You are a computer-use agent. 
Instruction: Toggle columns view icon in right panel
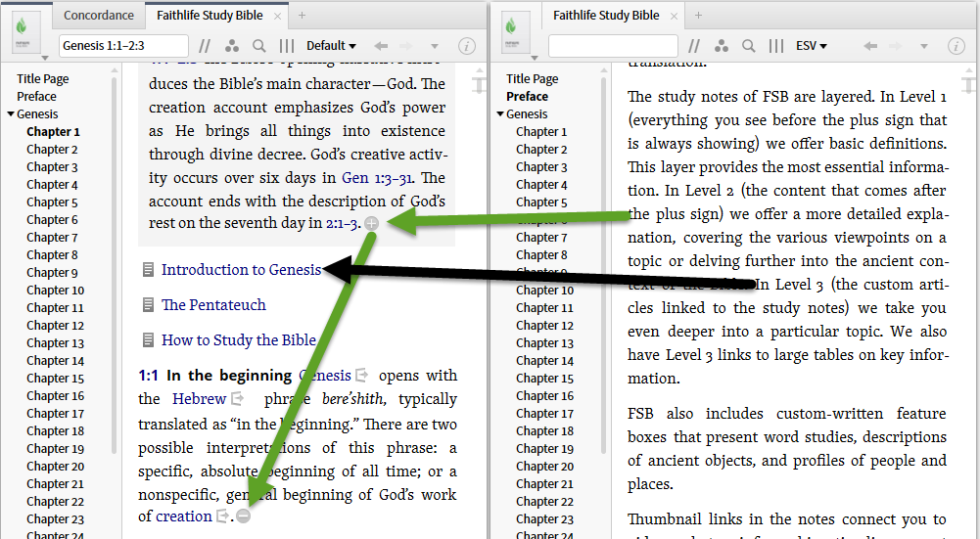pyautogui.click(x=775, y=46)
